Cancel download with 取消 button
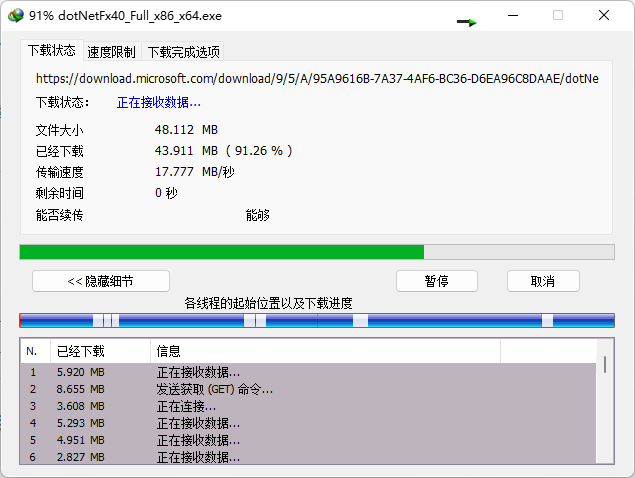Screen dimensions: 635x478 point(543,281)
